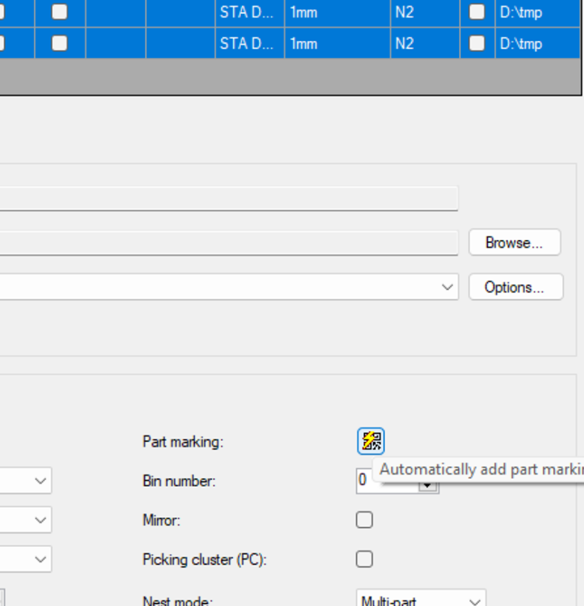Enable the Mirror checkbox
This screenshot has height=606, width=584.
pyautogui.click(x=364, y=520)
